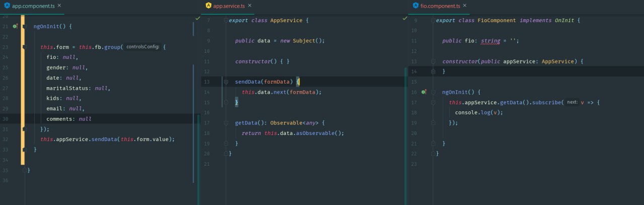The width and height of the screenshot is (644, 205).
Task: Switch to the app.service.ts tab
Action: click(x=230, y=6)
